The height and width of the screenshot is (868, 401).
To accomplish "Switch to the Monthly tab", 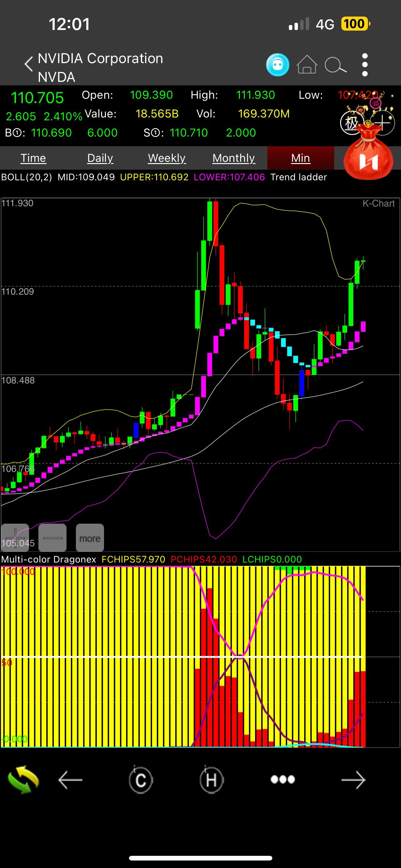I will point(234,158).
